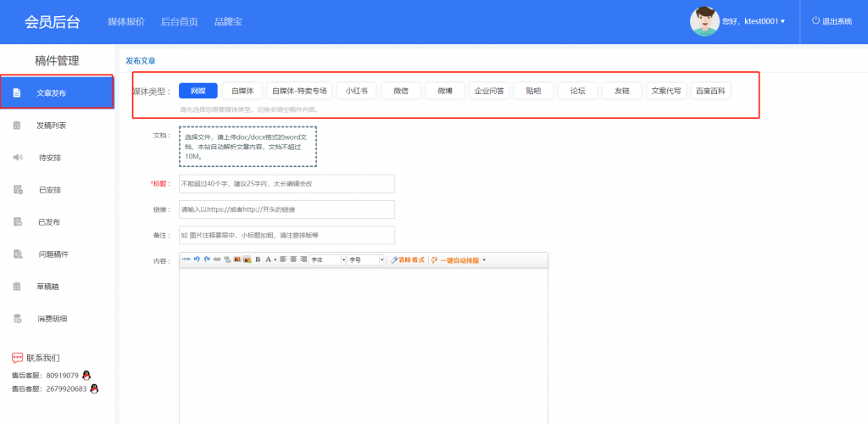
Task: Click the word document upload box
Action: tap(248, 147)
